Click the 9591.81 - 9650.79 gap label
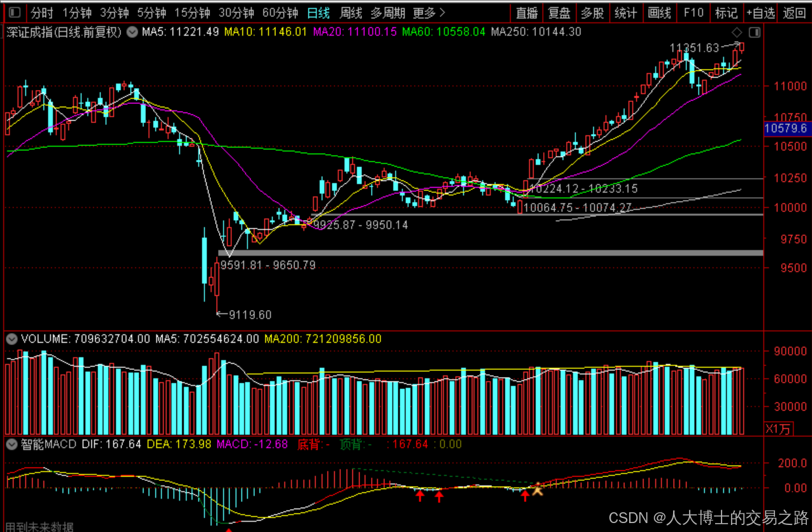Screen dimensions: 812x532 point(268,265)
